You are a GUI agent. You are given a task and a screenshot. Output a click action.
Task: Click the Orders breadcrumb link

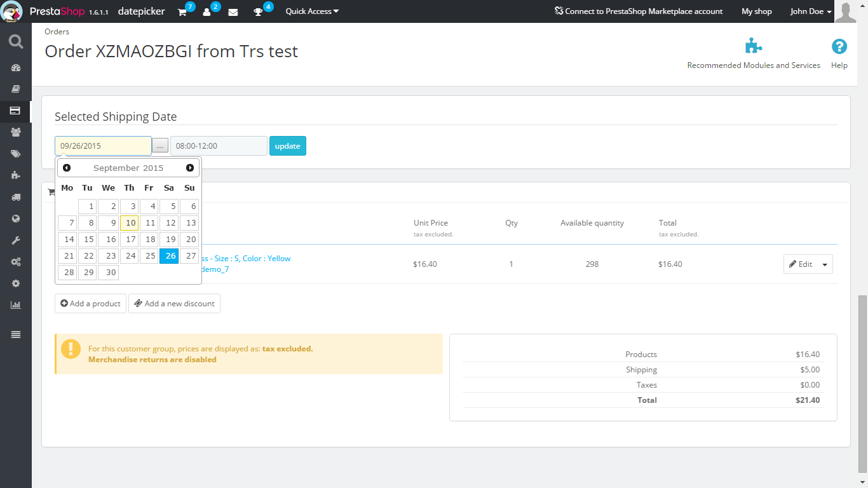[x=57, y=32]
